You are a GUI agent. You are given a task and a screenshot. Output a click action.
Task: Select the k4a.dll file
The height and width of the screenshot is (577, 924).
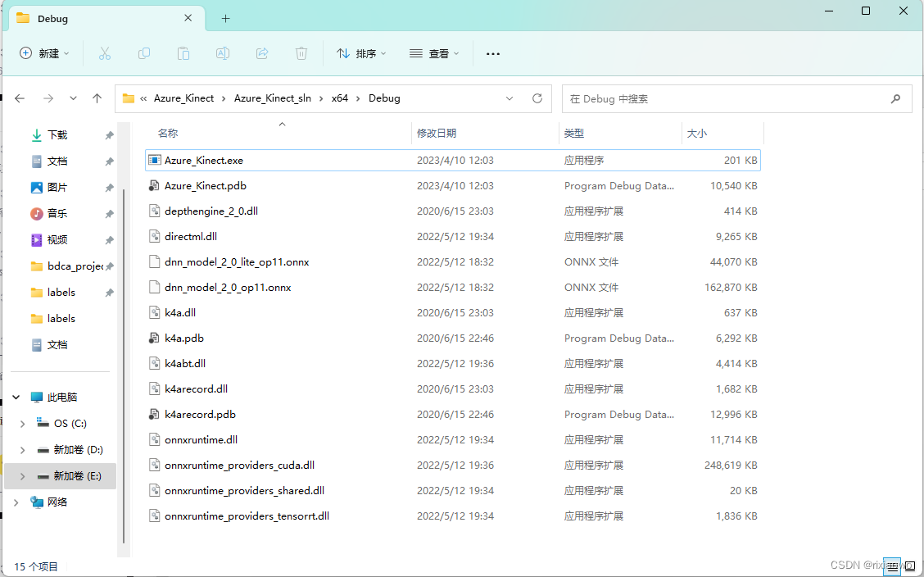click(452, 313)
